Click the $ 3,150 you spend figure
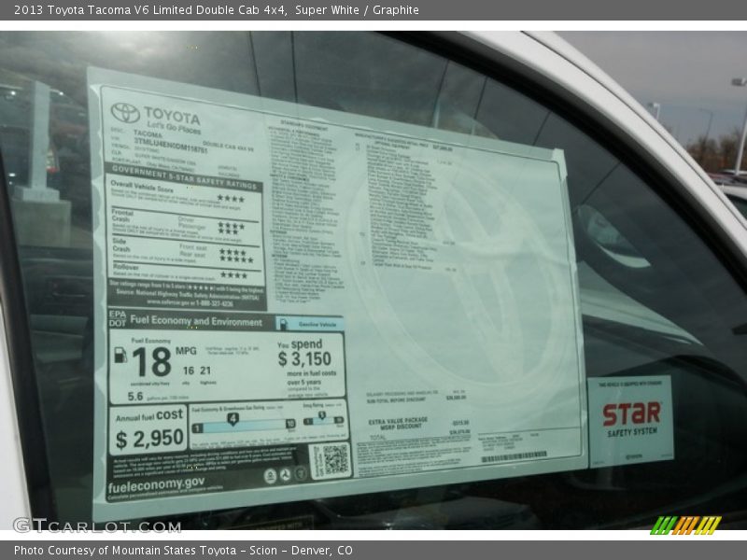This screenshot has height=560, width=747. [304, 359]
